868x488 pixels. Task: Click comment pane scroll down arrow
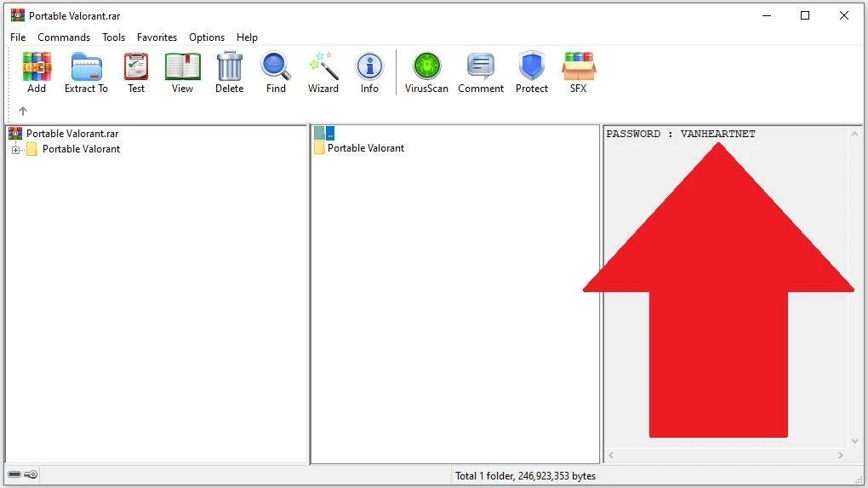(x=854, y=441)
